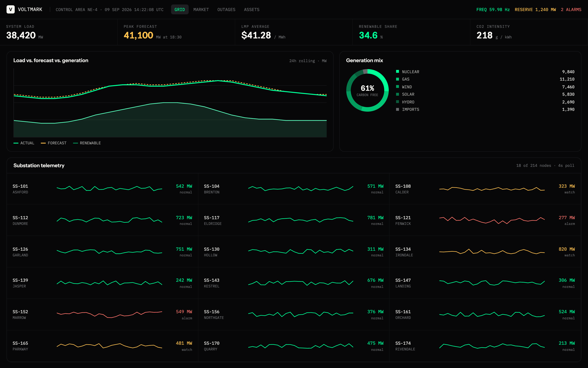Screen dimensions: 588x368
Task: Click the 481 MW reading for PARKWAY
Action: [x=184, y=343]
